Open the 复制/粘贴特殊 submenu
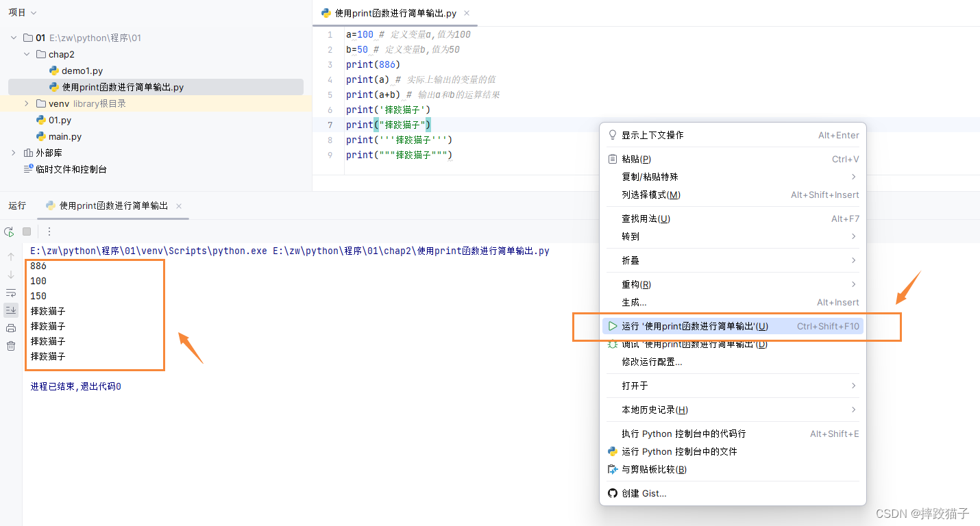 click(733, 177)
